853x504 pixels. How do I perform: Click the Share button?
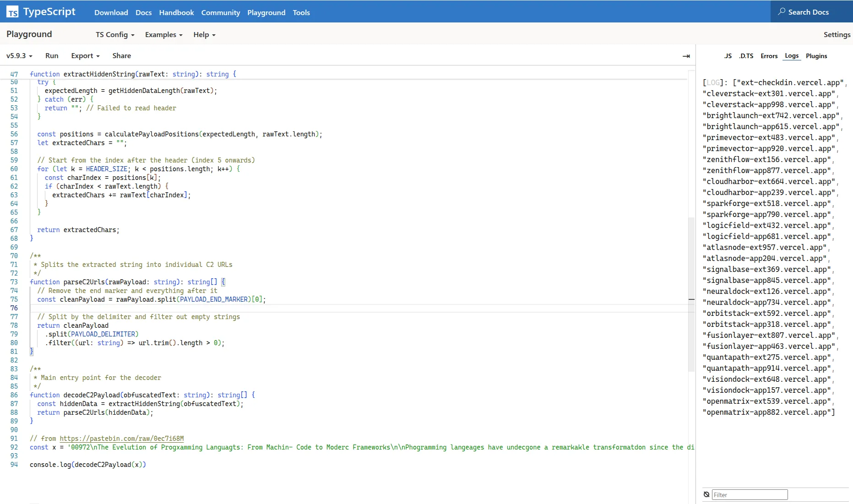click(x=121, y=55)
